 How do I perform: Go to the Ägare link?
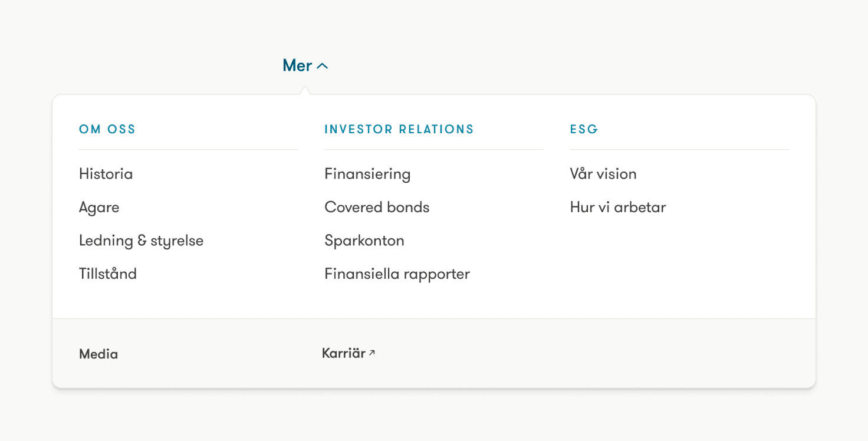pos(99,208)
